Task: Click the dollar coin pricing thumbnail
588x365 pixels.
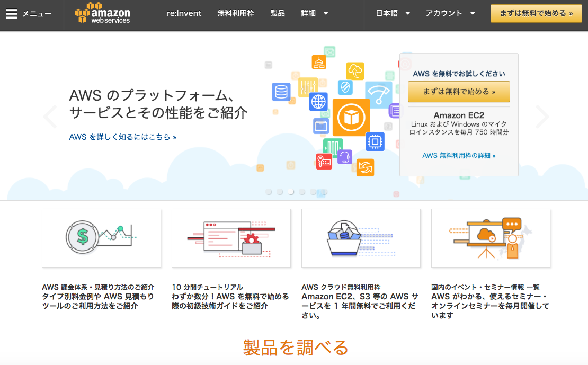Action: [102, 238]
